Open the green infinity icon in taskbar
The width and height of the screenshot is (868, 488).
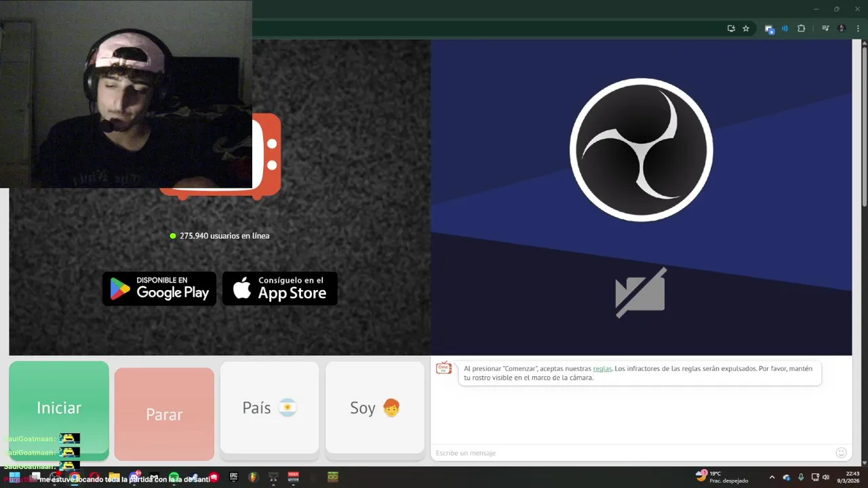333,477
